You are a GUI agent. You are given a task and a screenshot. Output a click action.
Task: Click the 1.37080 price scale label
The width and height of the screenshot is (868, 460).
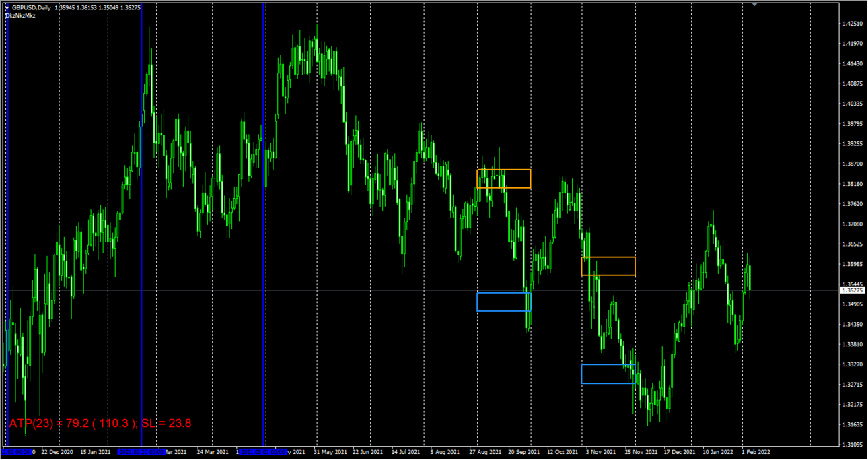coord(853,224)
